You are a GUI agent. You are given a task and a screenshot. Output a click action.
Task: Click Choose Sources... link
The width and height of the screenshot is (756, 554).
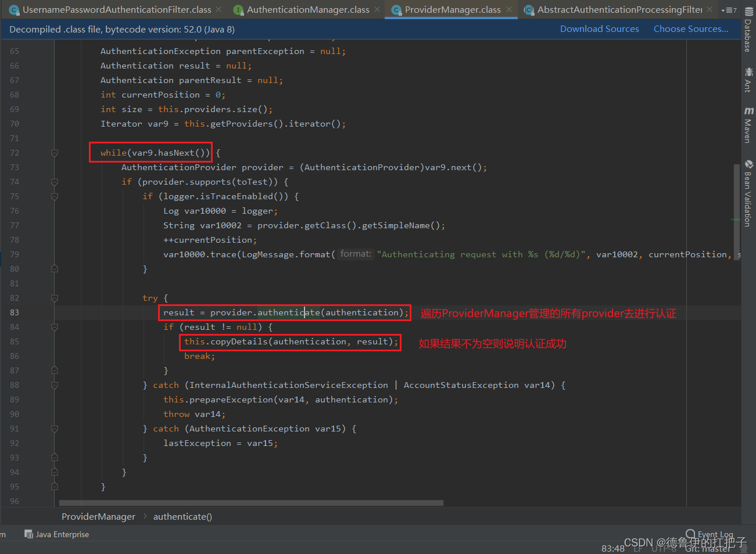691,29
